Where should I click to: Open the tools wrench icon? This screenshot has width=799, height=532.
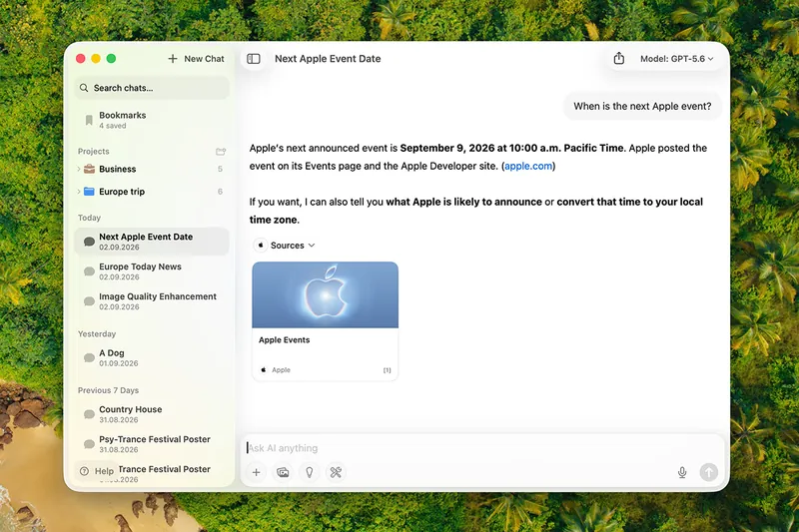point(336,472)
